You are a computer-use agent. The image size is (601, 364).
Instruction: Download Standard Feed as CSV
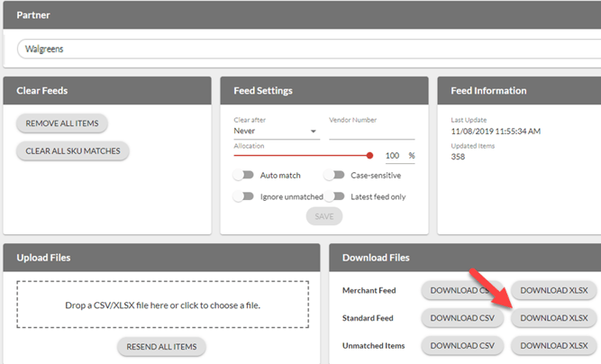pyautogui.click(x=460, y=318)
